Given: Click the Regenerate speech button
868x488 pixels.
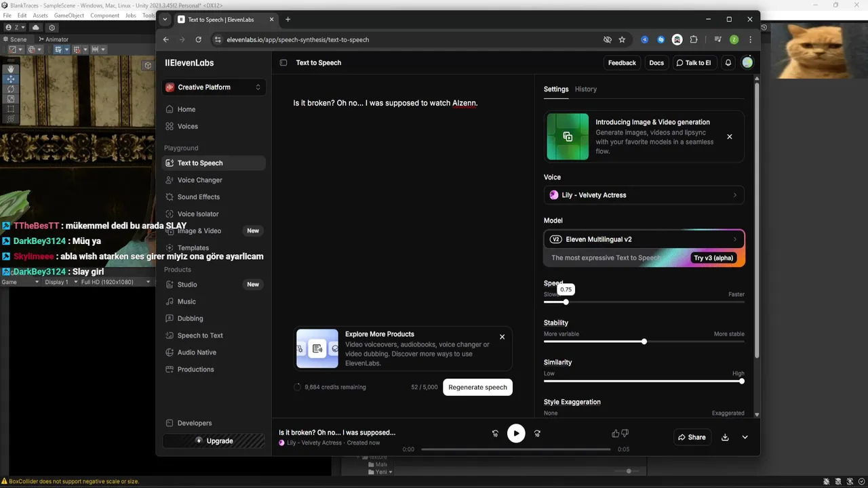Looking at the screenshot, I should click(x=477, y=387).
